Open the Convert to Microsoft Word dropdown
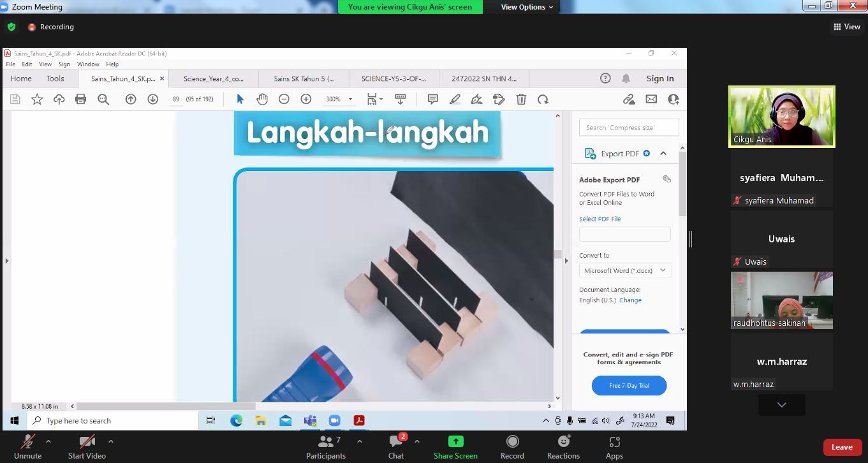Viewport: 868px width, 463px height. [x=625, y=270]
